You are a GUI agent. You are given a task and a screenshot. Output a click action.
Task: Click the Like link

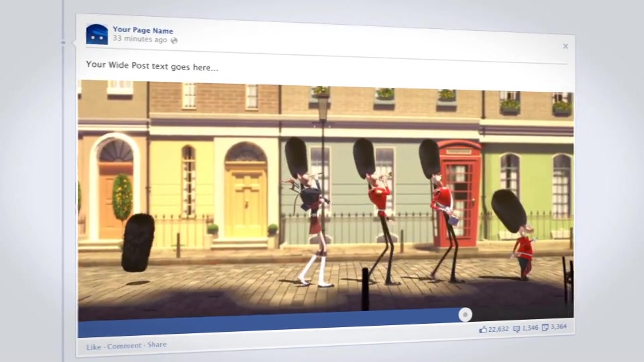point(94,347)
